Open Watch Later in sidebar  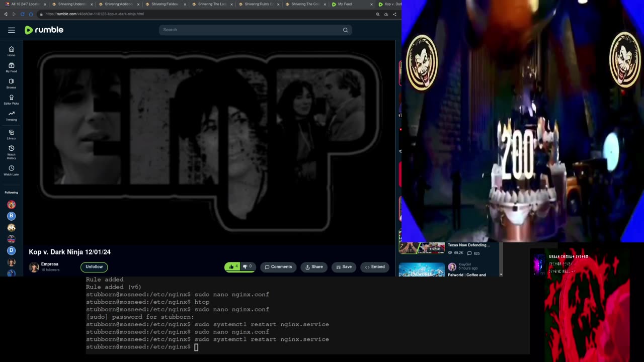[x=11, y=170]
